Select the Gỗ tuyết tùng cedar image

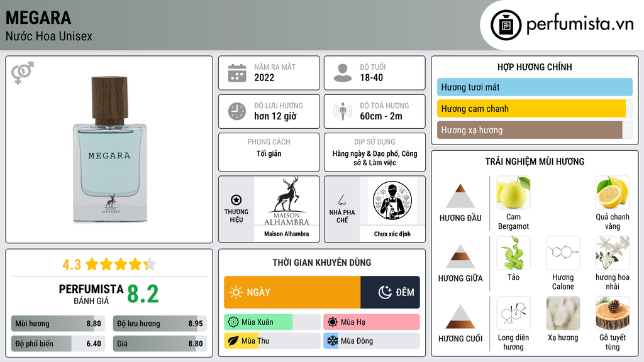[x=613, y=313]
